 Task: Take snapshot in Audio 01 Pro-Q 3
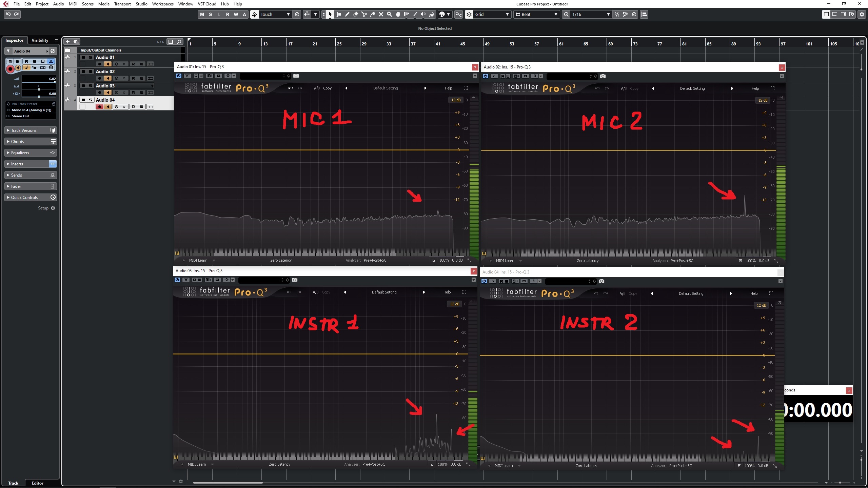(296, 76)
